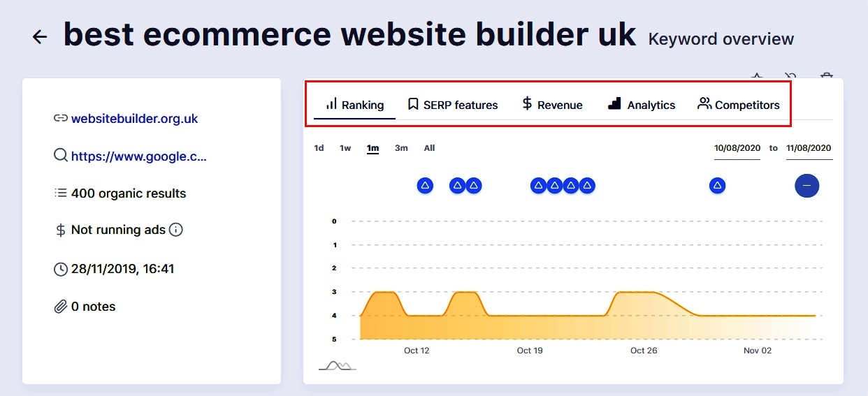Click the Oct 19 axis label
This screenshot has height=396, width=868.
(530, 351)
